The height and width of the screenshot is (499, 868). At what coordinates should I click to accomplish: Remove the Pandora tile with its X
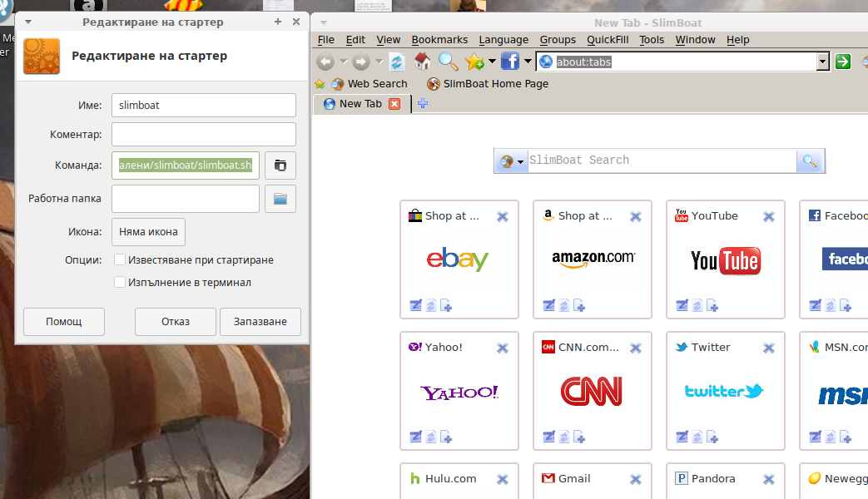tap(769, 480)
